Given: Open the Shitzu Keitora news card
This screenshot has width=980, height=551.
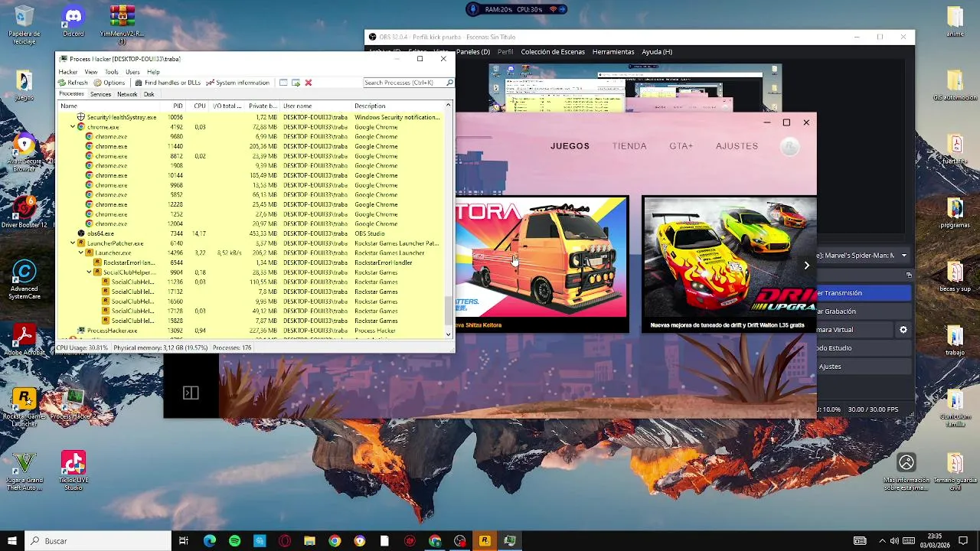Looking at the screenshot, I should (x=542, y=264).
